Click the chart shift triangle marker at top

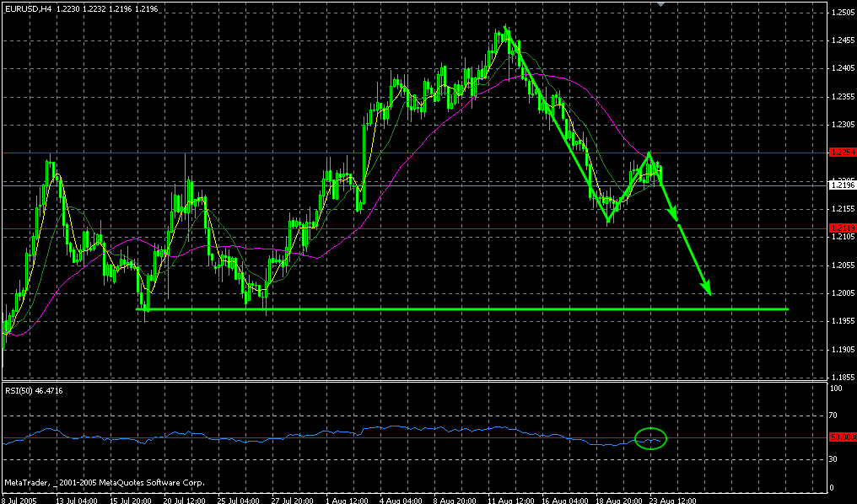(662, 4)
